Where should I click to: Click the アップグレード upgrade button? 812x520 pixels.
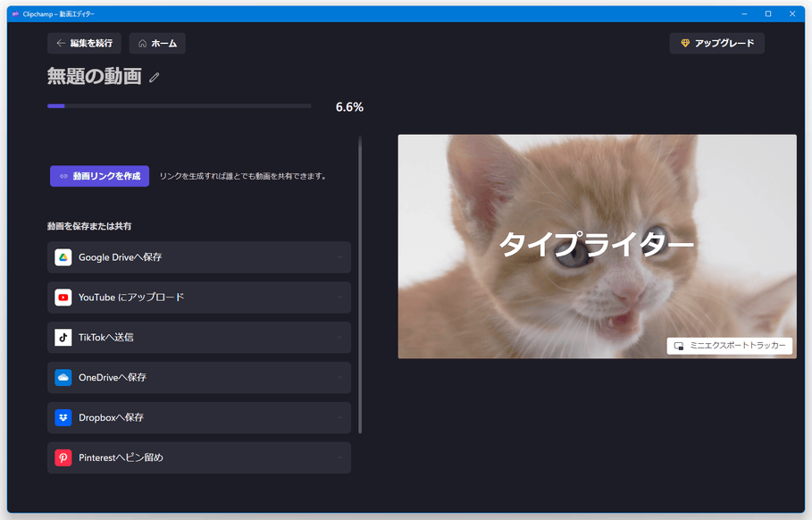(x=716, y=43)
